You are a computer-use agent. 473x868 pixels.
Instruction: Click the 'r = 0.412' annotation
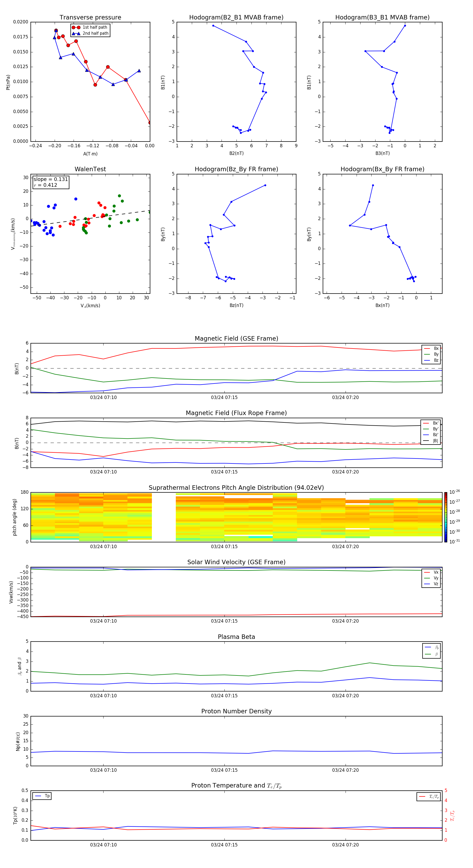tap(45, 185)
